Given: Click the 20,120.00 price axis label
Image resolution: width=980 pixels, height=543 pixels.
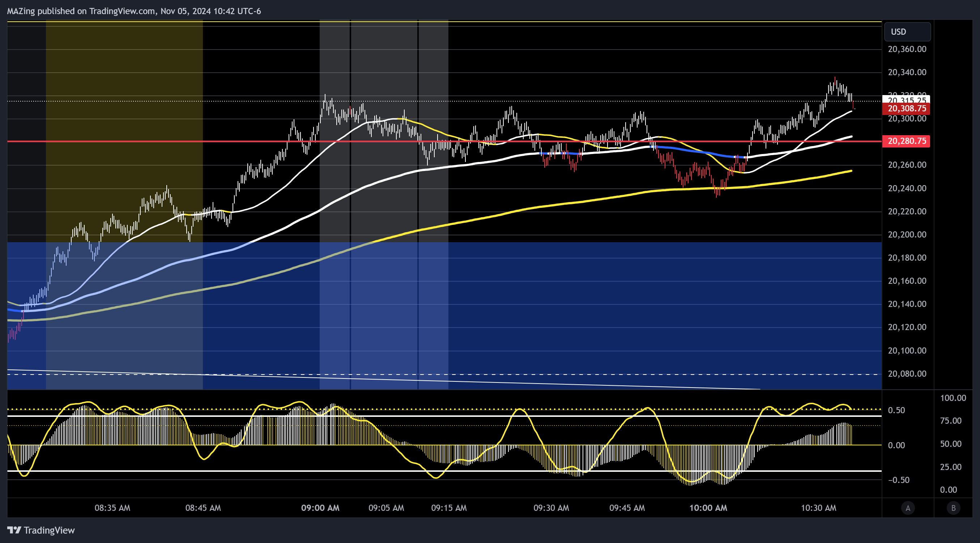Looking at the screenshot, I should point(907,328).
